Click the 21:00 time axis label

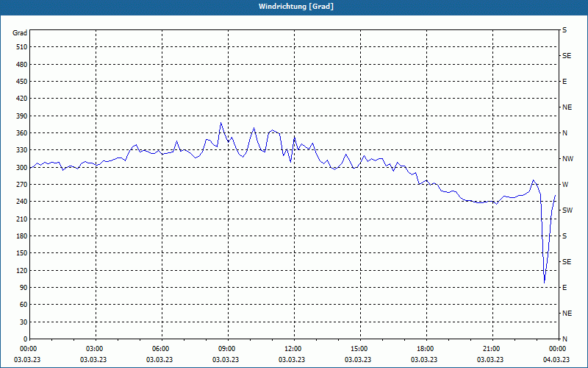[x=491, y=349]
